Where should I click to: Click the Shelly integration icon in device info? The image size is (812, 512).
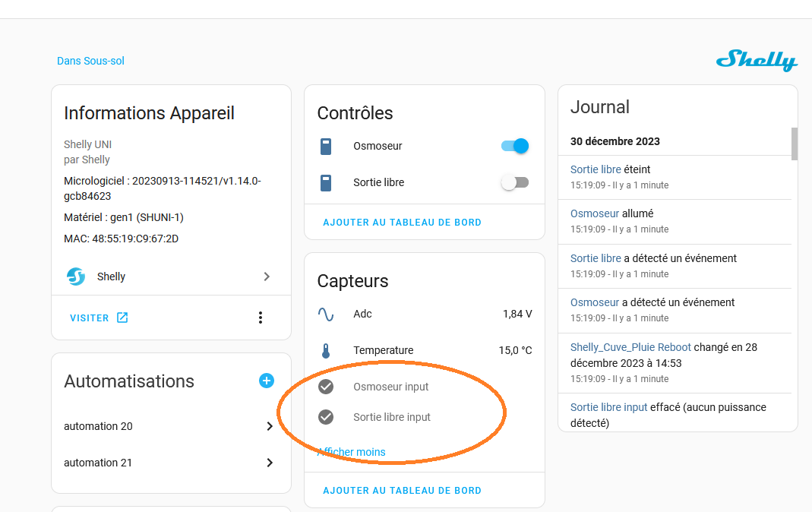[76, 277]
